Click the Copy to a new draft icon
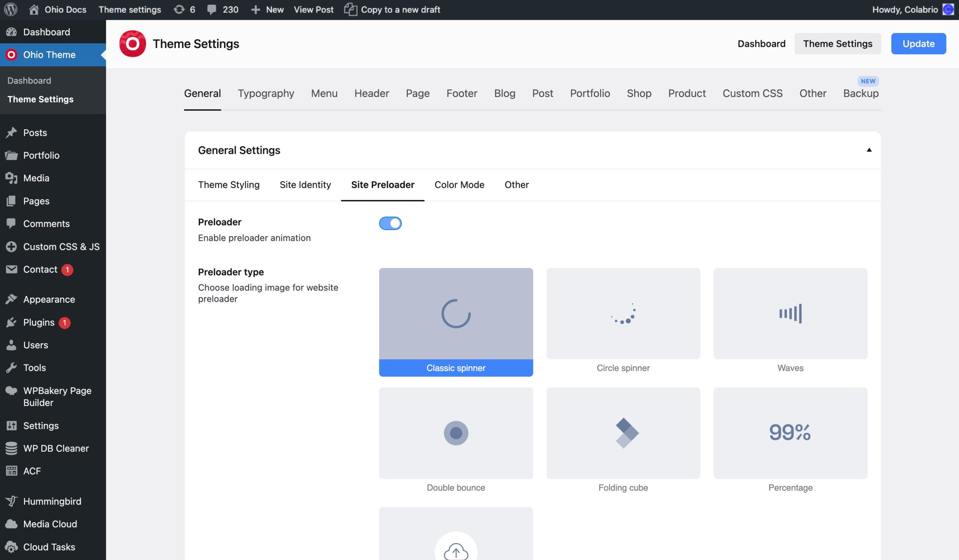The image size is (959, 560). pyautogui.click(x=351, y=9)
